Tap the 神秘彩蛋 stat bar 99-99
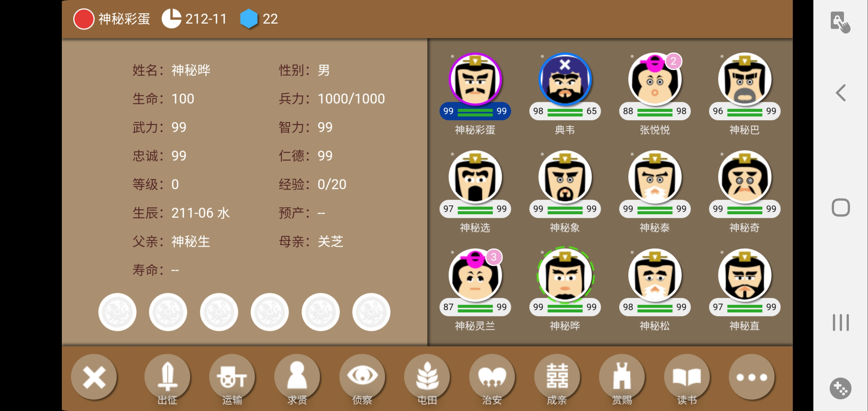868x411 pixels. [x=475, y=111]
